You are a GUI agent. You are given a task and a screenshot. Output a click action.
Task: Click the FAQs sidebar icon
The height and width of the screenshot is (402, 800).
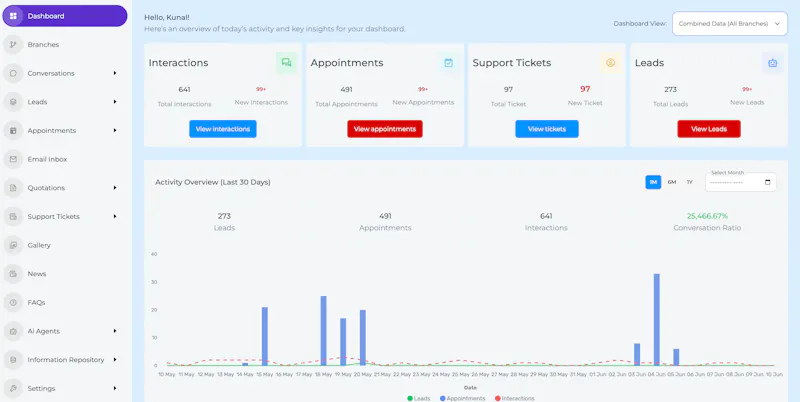click(13, 302)
